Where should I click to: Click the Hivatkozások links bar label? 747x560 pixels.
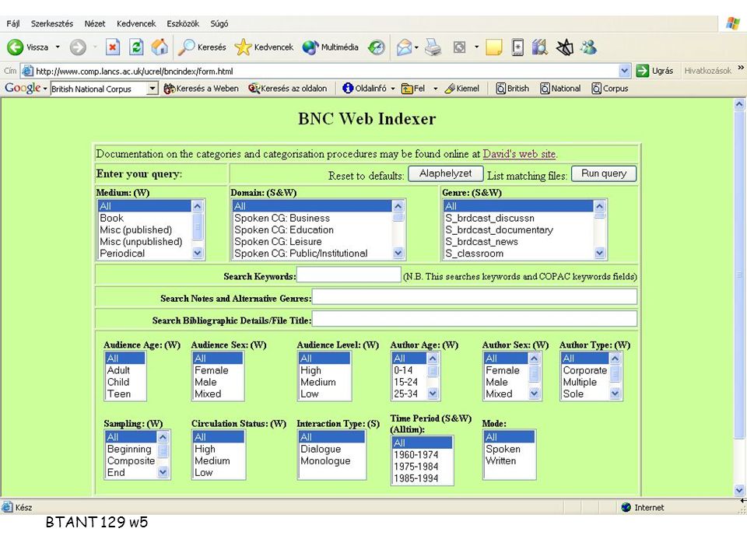[x=707, y=71]
